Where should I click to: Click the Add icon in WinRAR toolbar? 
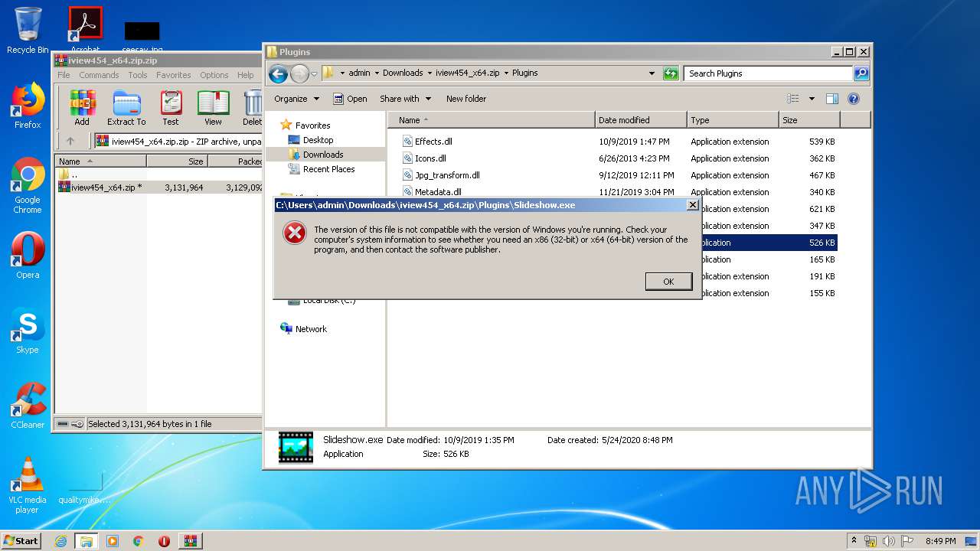tap(82, 108)
